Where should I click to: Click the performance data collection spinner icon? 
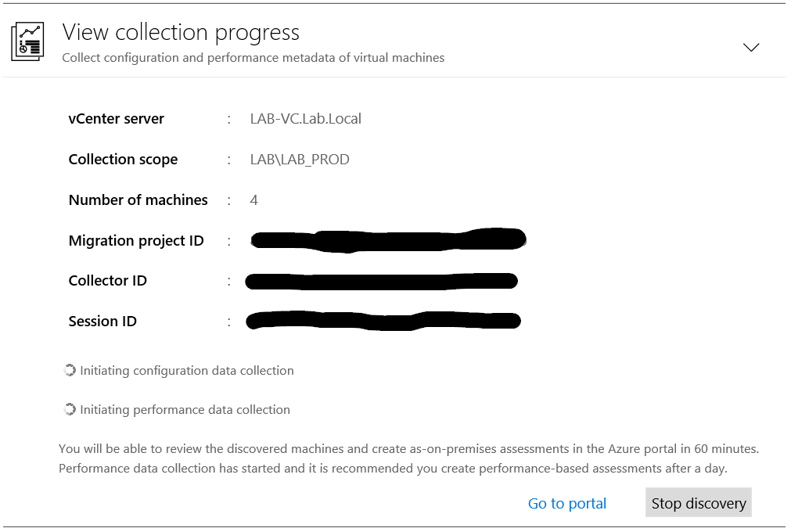pyautogui.click(x=70, y=409)
